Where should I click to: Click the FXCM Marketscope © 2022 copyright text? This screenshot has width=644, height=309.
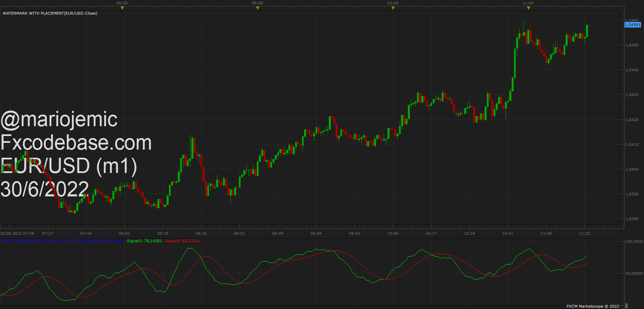(x=593, y=306)
